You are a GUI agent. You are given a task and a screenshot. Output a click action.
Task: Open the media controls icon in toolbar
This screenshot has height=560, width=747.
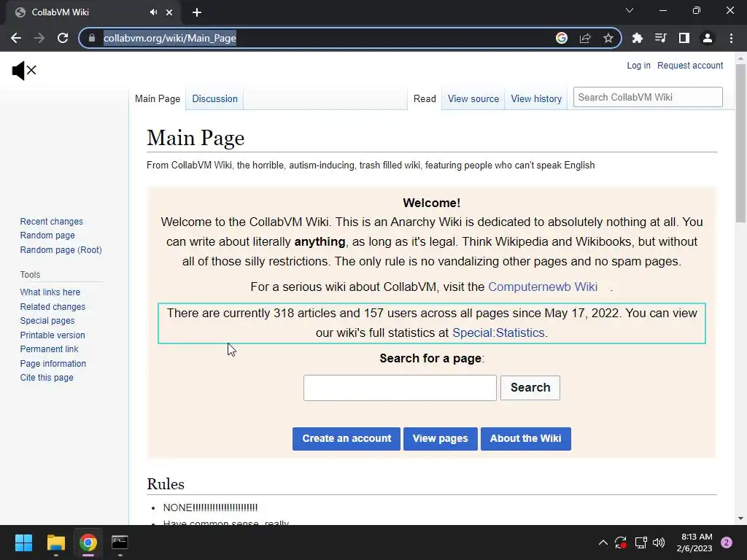pyautogui.click(x=660, y=38)
